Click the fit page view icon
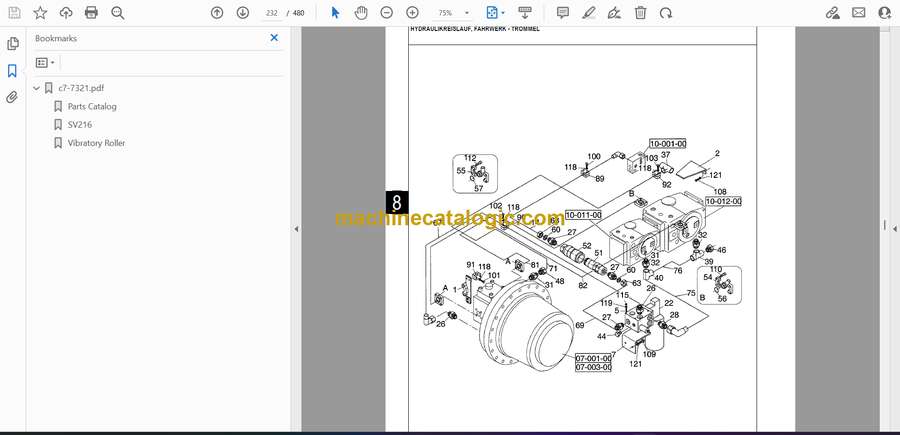 (x=491, y=13)
